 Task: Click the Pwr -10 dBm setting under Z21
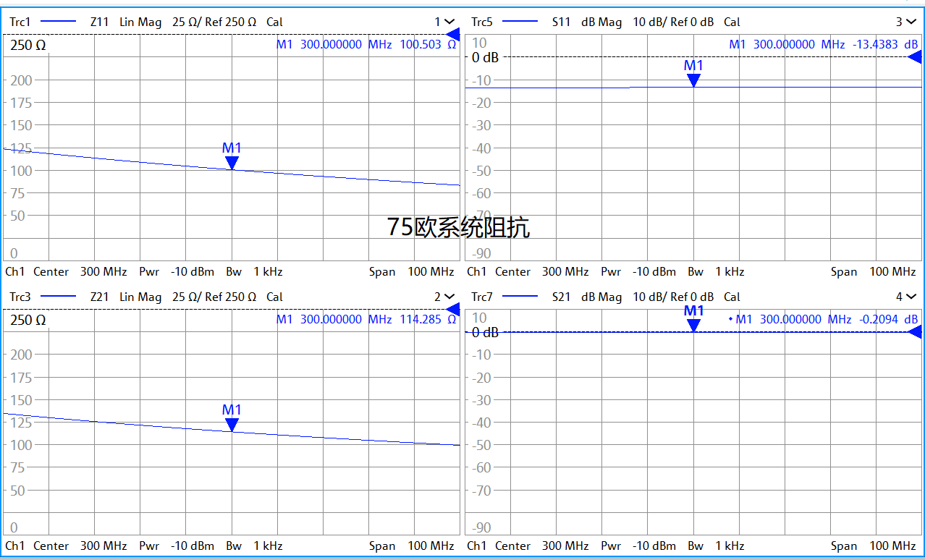click(x=177, y=546)
